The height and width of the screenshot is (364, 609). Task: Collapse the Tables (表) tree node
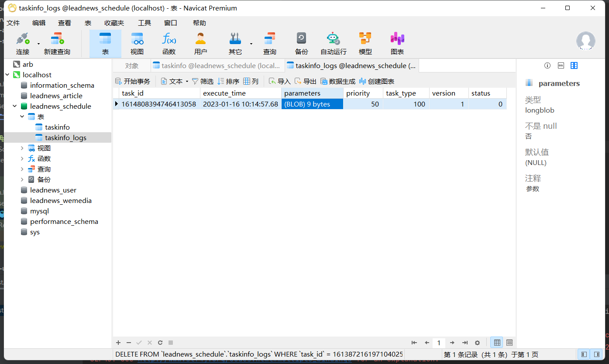(x=22, y=117)
